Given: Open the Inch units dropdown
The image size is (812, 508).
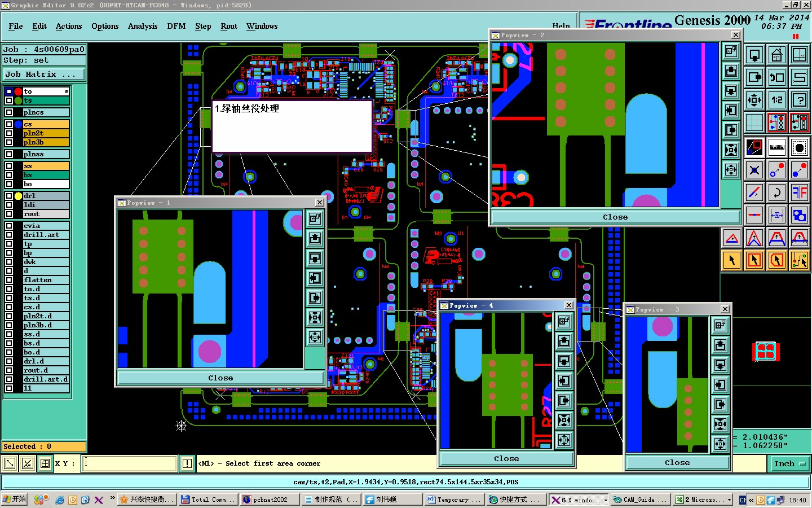Looking at the screenshot, I should [x=789, y=463].
